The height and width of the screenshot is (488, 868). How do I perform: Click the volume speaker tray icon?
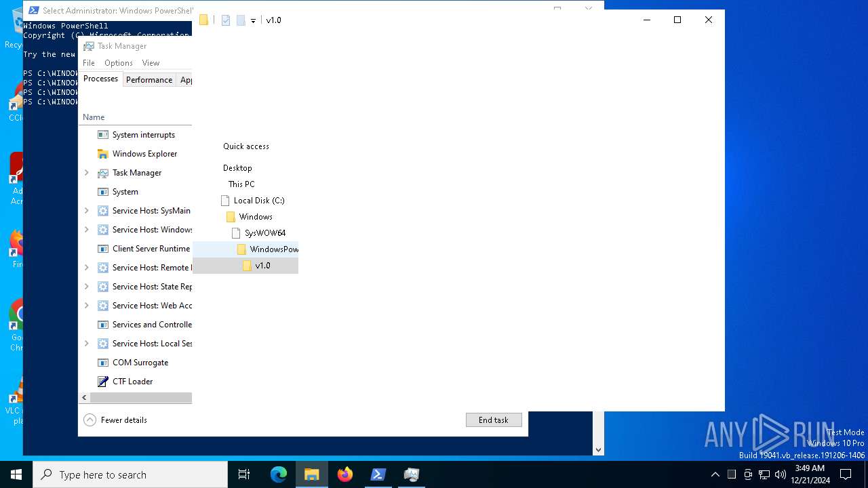click(781, 474)
